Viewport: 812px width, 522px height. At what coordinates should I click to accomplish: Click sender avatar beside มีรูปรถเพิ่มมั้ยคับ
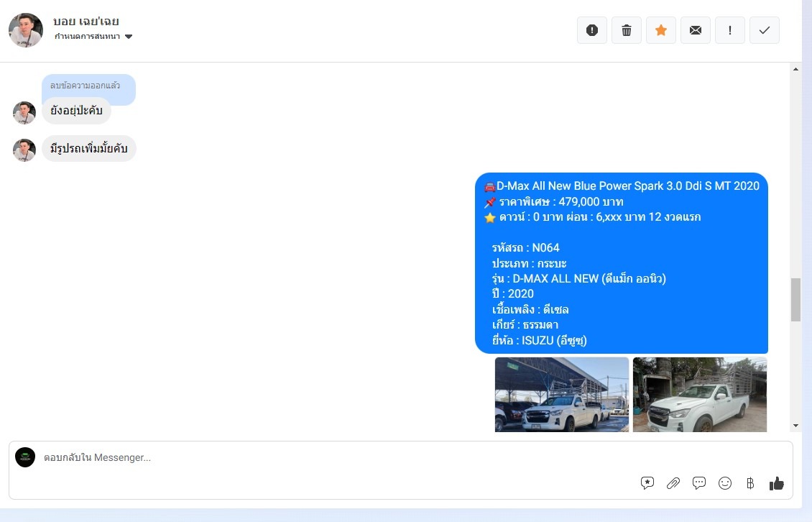(x=24, y=150)
